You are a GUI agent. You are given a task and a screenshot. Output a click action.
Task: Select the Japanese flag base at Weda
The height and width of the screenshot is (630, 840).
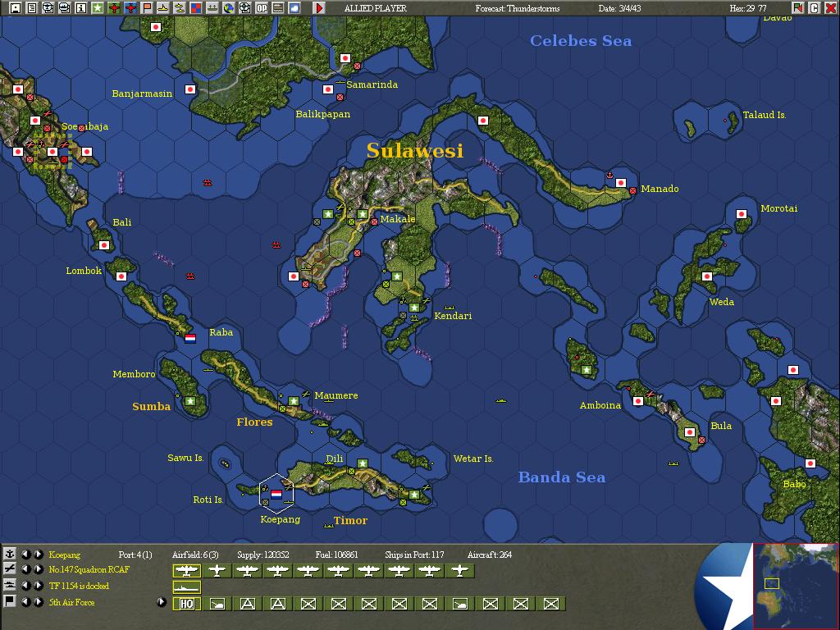[x=707, y=276]
